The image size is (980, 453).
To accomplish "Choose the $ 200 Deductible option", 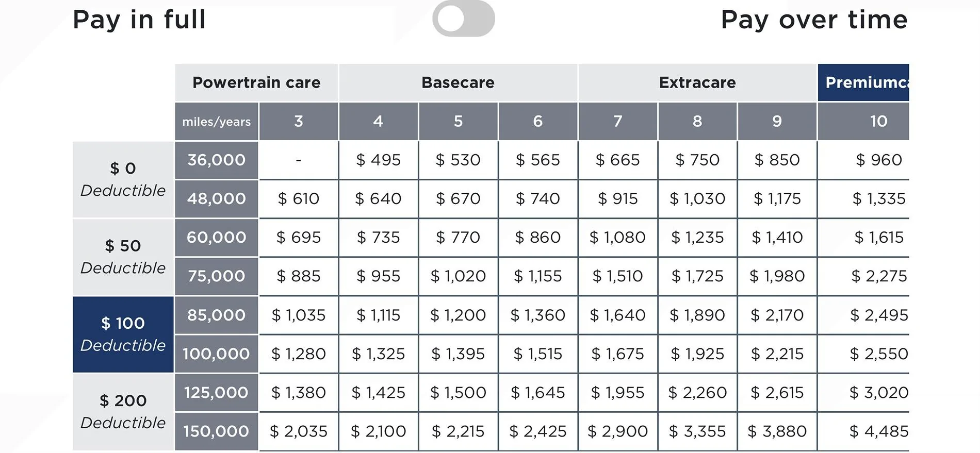I will pyautogui.click(x=123, y=411).
